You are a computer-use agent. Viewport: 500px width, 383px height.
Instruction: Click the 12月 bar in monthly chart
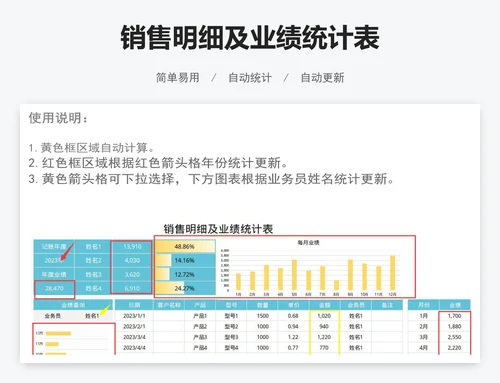click(x=392, y=273)
